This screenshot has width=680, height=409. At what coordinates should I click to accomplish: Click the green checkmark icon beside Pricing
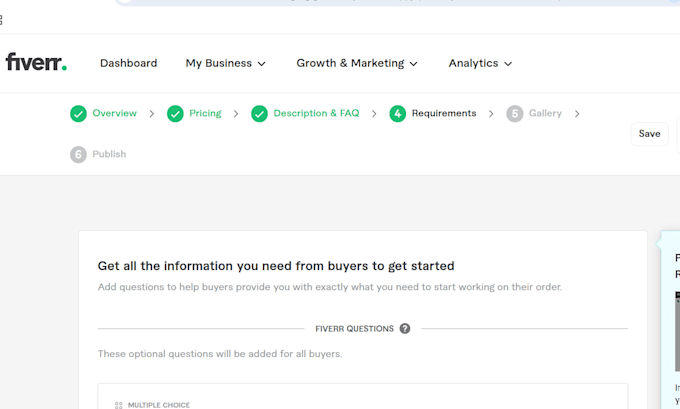coord(175,114)
